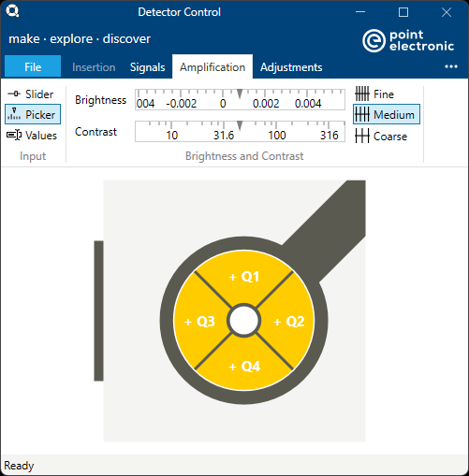469x476 pixels.
Task: Click the Contrast picker scale at 100
Action: point(277,135)
